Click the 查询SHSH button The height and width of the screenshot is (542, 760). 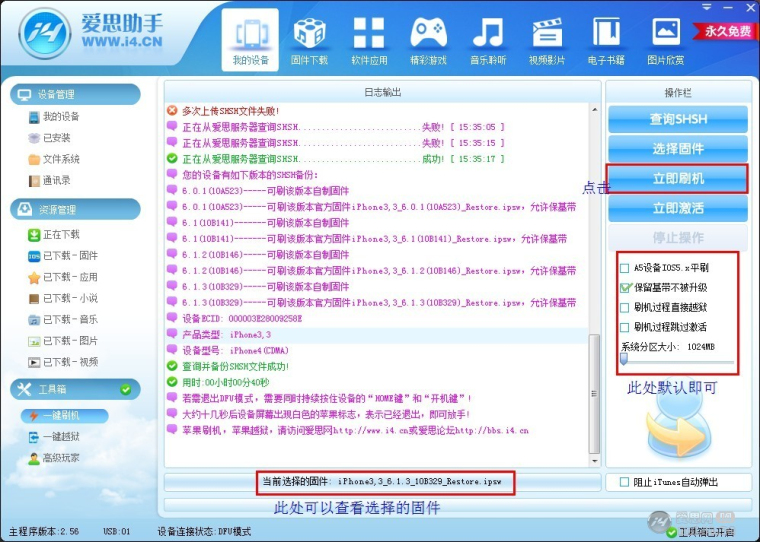coord(678,119)
